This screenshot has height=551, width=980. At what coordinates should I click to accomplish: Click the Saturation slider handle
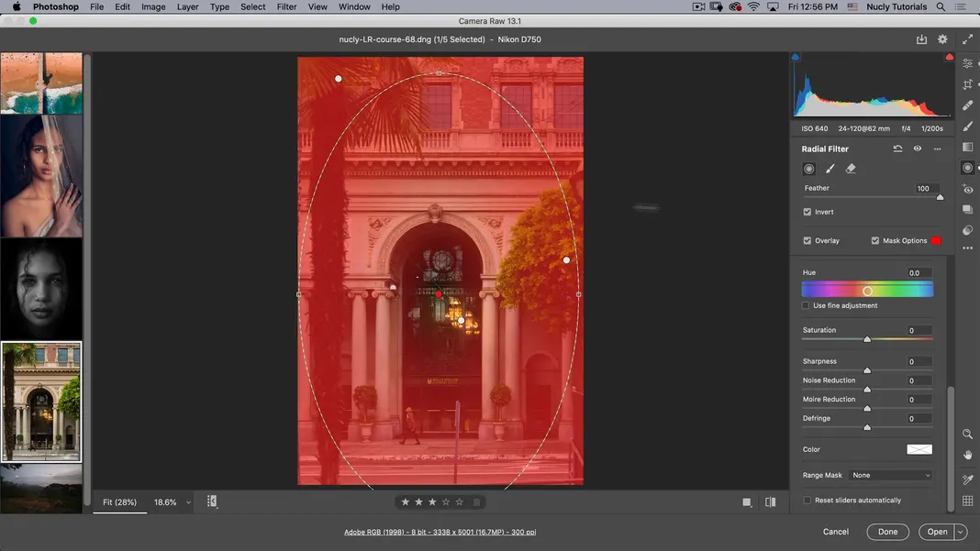pyautogui.click(x=867, y=339)
